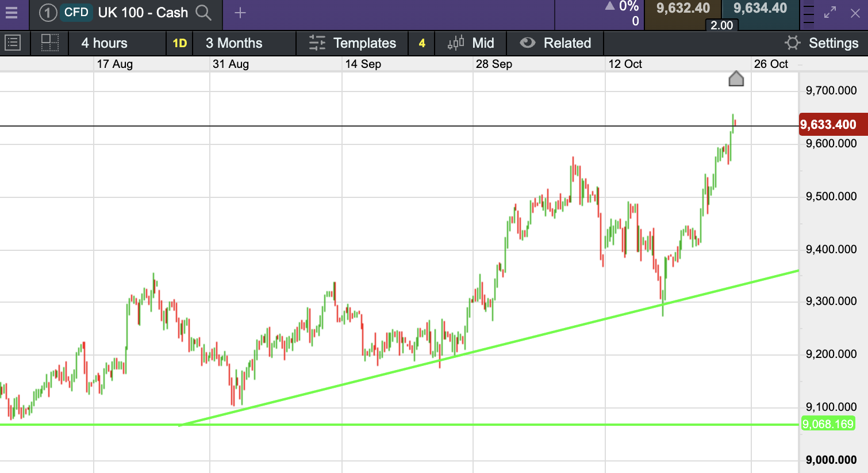Select the red 9,633.400 price label
The width and height of the screenshot is (868, 473).
click(x=833, y=124)
